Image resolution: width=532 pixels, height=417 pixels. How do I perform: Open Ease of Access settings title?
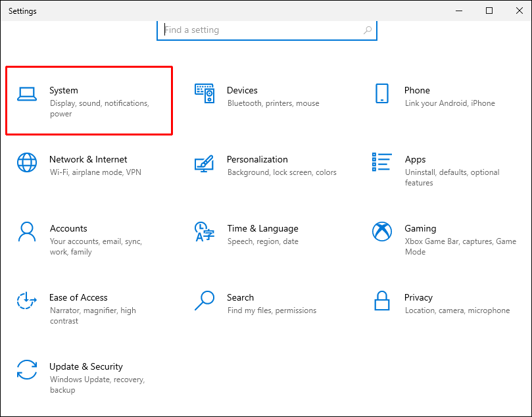(78, 297)
